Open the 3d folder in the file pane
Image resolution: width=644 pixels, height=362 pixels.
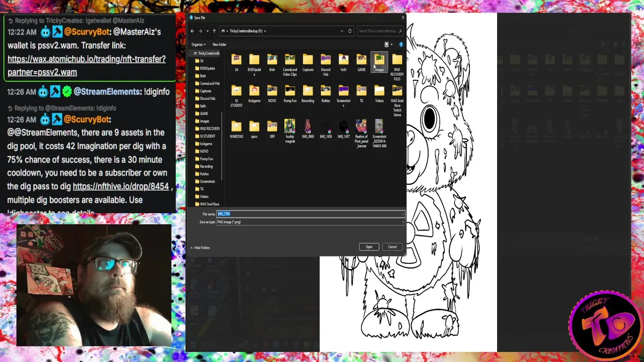point(236,63)
